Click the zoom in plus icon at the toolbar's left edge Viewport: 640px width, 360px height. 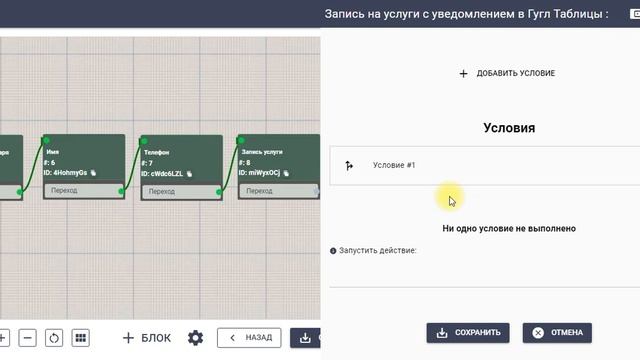tap(2, 338)
